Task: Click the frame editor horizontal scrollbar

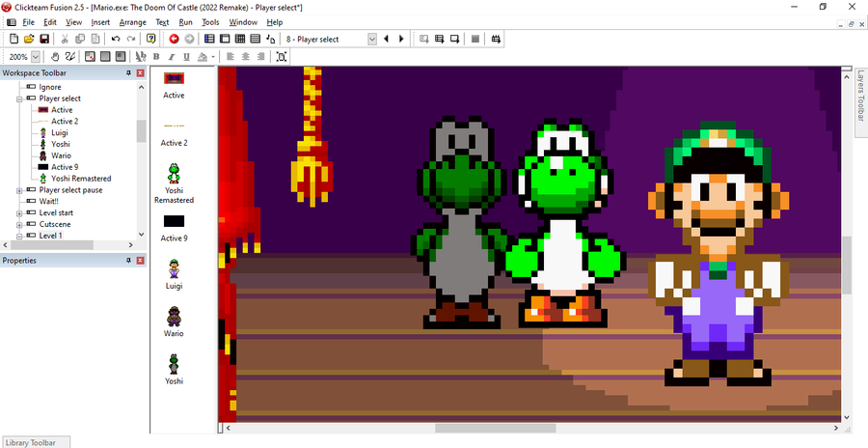Action: pyautogui.click(x=495, y=428)
